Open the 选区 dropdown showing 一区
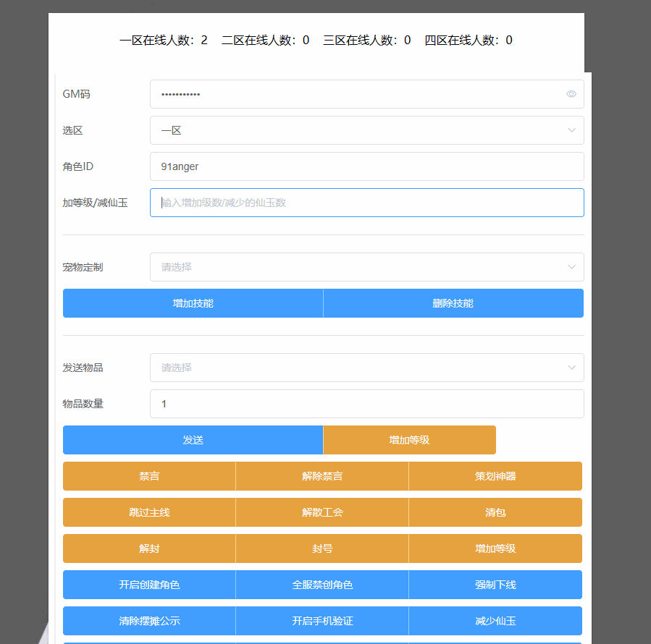This screenshot has height=644, width=651. coord(366,130)
